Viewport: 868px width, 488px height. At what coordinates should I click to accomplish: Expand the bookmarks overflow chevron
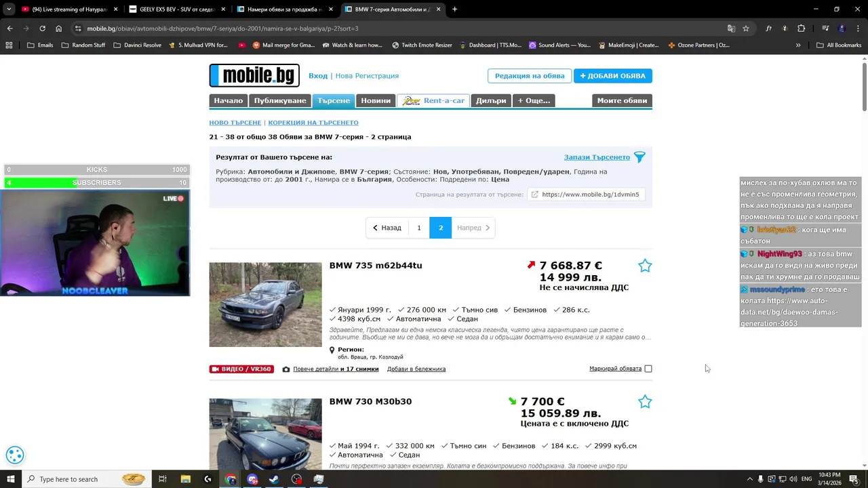tap(798, 45)
